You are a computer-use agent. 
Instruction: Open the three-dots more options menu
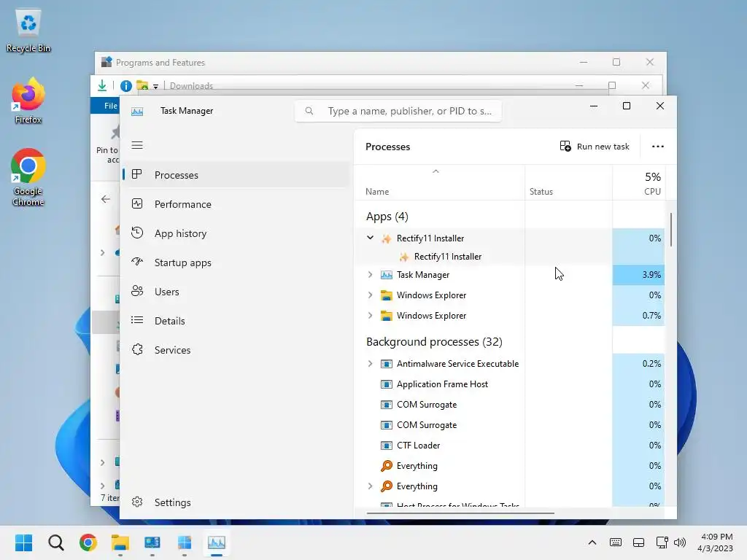(657, 147)
